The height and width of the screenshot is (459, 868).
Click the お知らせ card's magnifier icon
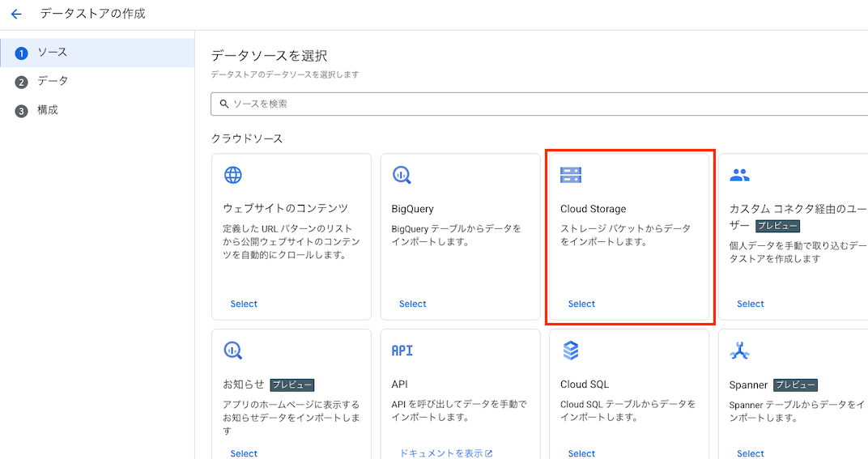click(233, 351)
